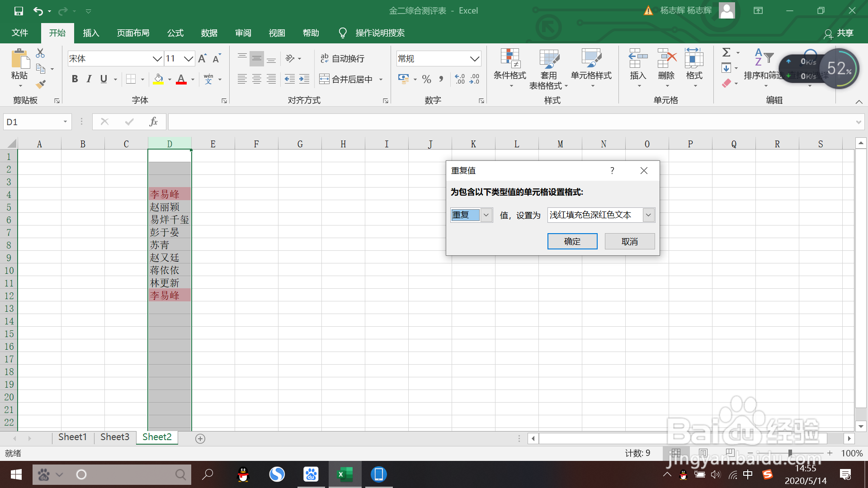
Task: Click the Cancel (取消) button
Action: [629, 241]
